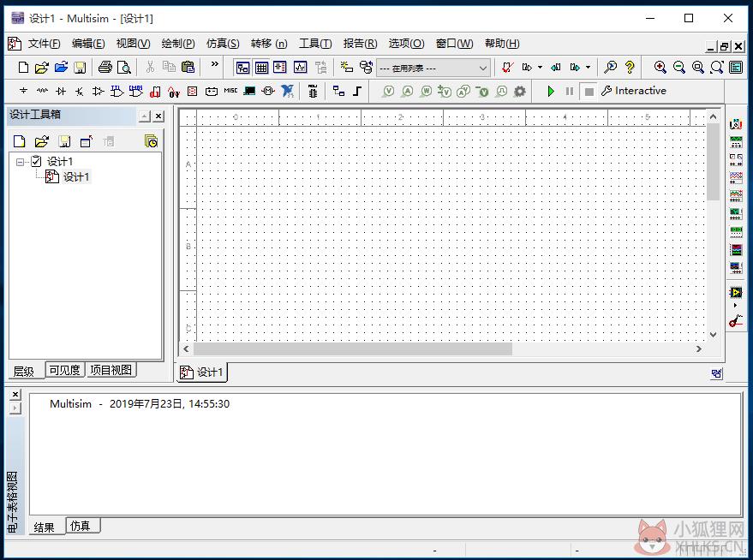Click the yellow question mark help icon
Screen dimensions: 753x560
coord(630,67)
